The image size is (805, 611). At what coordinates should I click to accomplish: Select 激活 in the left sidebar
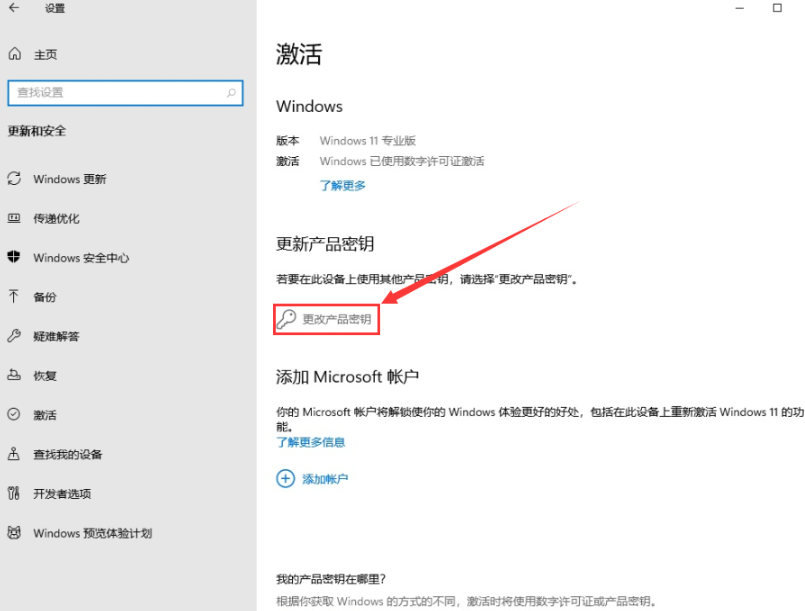[x=45, y=415]
